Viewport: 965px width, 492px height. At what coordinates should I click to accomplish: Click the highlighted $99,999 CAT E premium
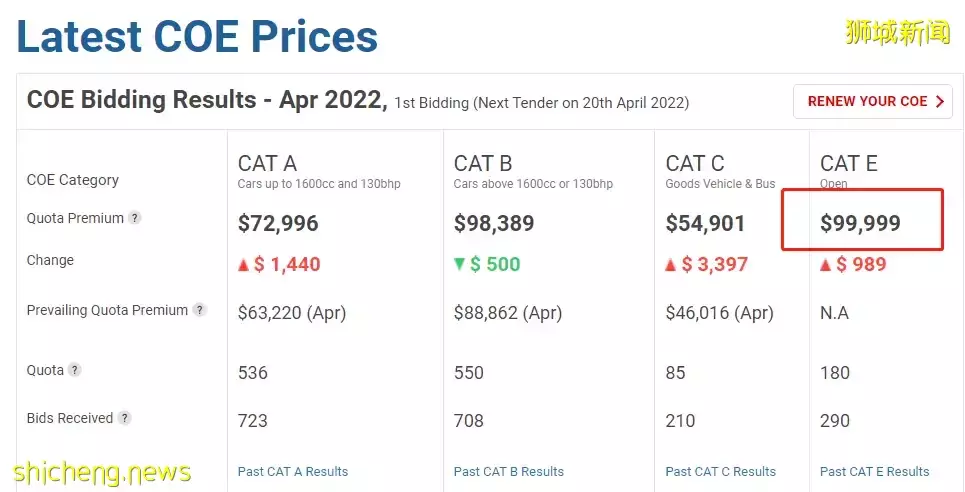[860, 223]
